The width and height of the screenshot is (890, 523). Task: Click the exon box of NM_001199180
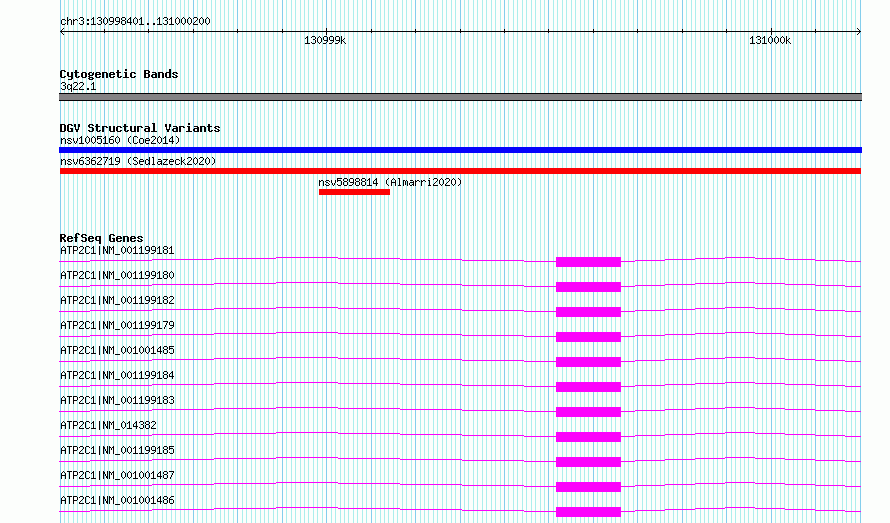(588, 287)
